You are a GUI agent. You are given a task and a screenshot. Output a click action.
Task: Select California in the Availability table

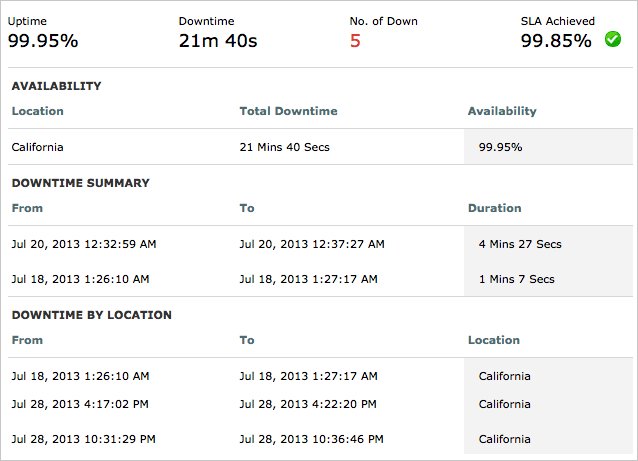(37, 147)
